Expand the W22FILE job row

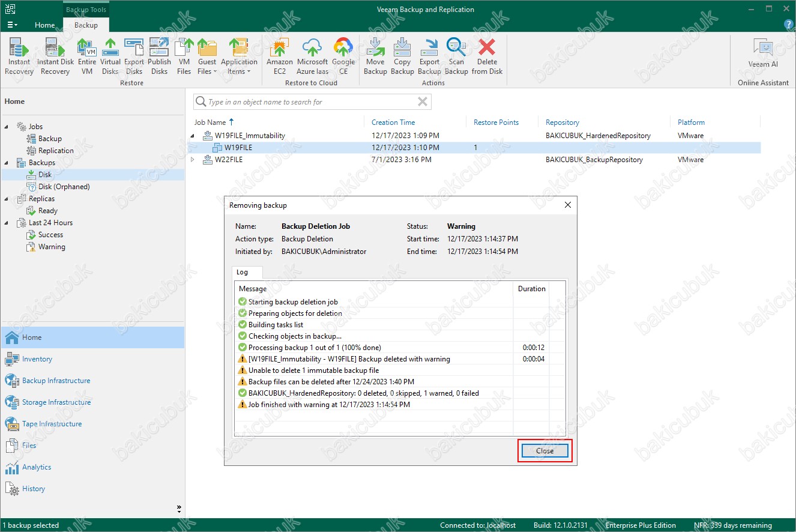pyautogui.click(x=193, y=160)
